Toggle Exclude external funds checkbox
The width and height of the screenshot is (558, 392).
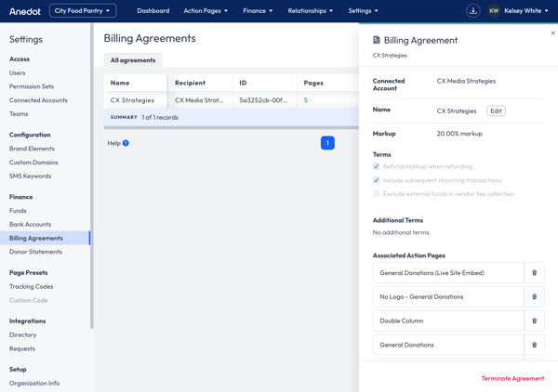coord(376,194)
